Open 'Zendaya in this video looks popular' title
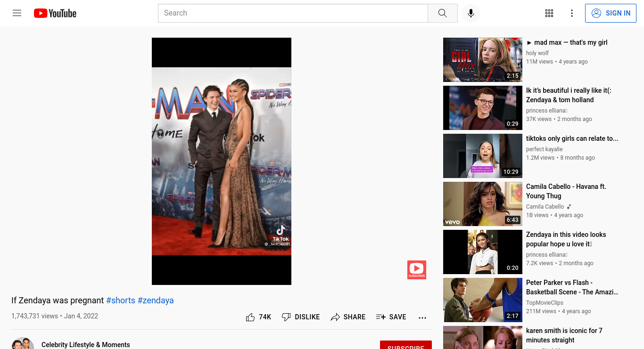644x349 pixels. point(566,239)
